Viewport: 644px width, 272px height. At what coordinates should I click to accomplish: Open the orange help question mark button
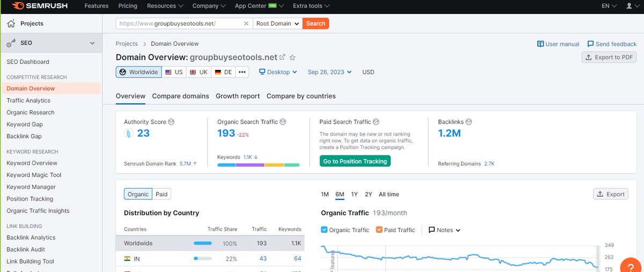click(x=631, y=267)
